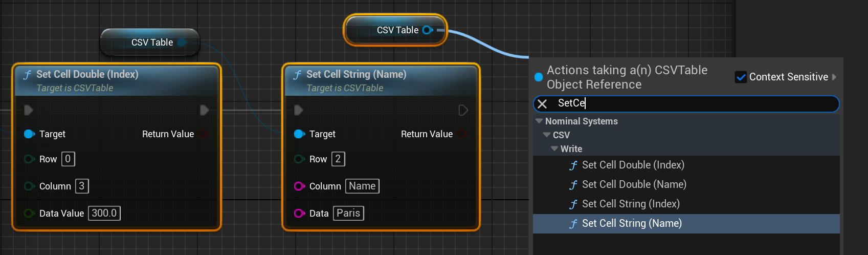Click the Data field containing Paris

click(x=348, y=213)
